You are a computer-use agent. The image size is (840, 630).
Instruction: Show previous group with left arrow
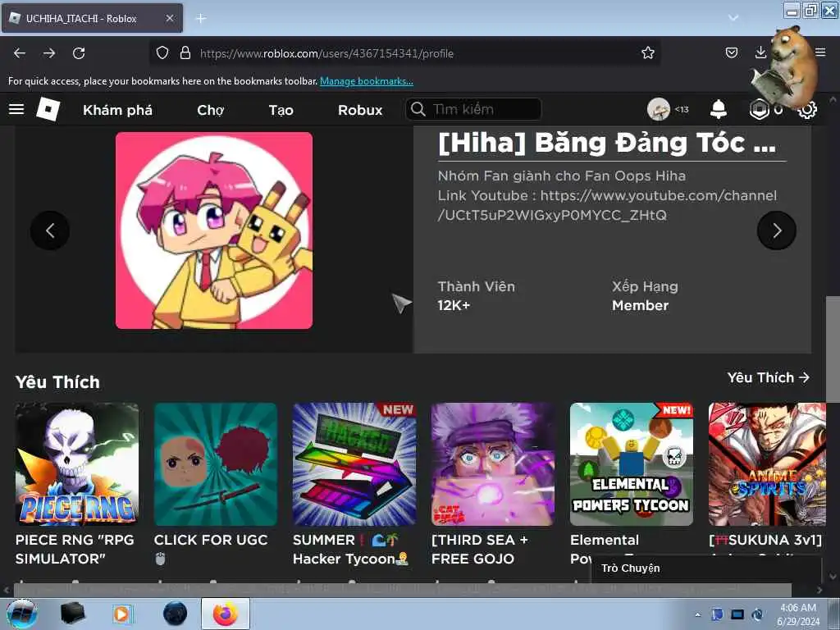[x=50, y=231]
